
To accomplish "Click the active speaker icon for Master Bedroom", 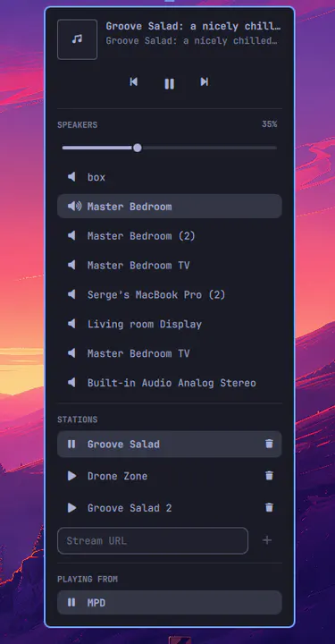I will (x=74, y=207).
